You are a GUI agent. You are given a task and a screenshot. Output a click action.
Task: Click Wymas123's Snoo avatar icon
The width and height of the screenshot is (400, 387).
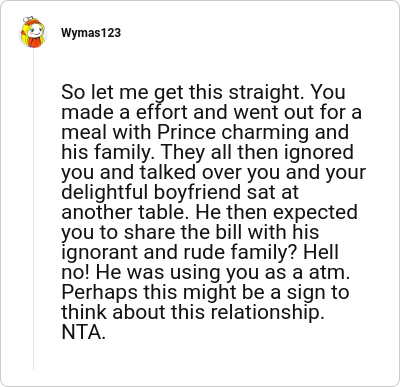point(33,33)
